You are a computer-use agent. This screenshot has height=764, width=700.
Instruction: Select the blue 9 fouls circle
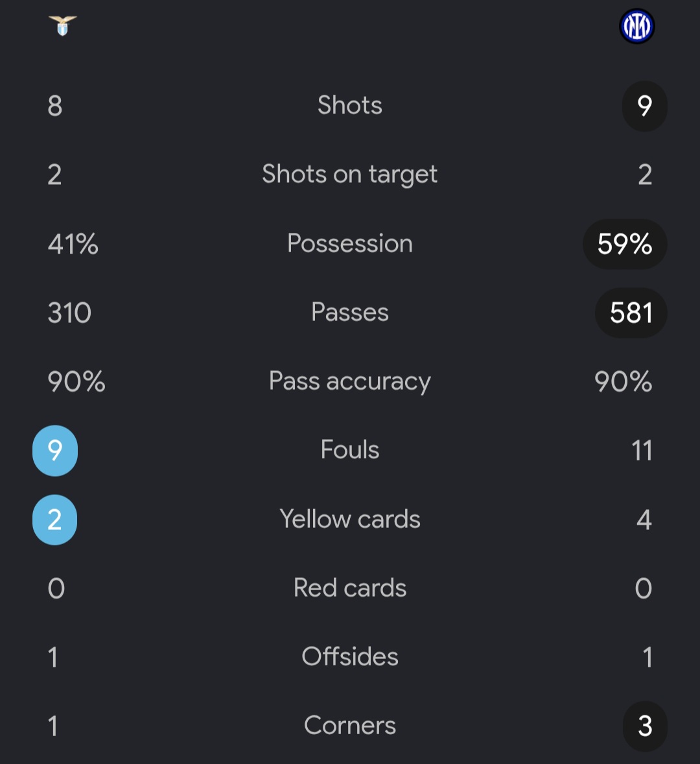(55, 451)
